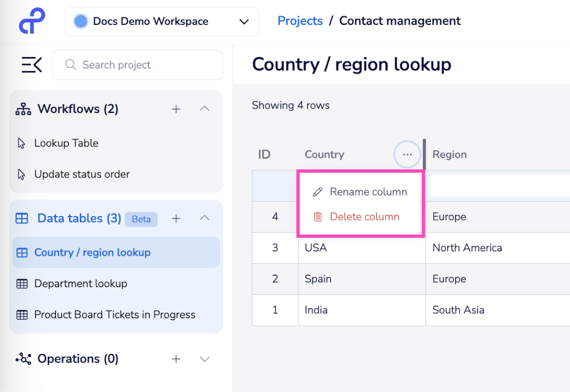Collapse the sidebar with the toggle icon
The height and width of the screenshot is (392, 570).
tap(31, 65)
